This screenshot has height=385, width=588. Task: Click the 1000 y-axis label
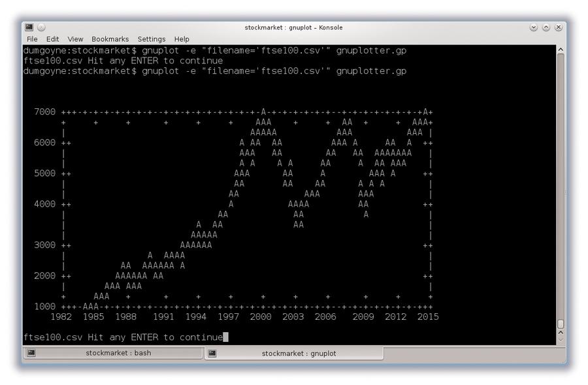[44, 306]
